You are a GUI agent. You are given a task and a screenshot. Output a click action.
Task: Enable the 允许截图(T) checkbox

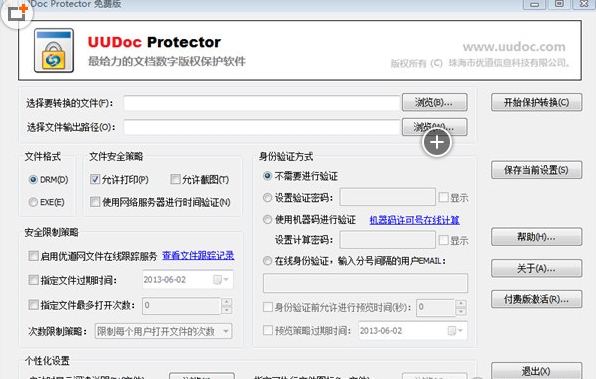(x=175, y=179)
